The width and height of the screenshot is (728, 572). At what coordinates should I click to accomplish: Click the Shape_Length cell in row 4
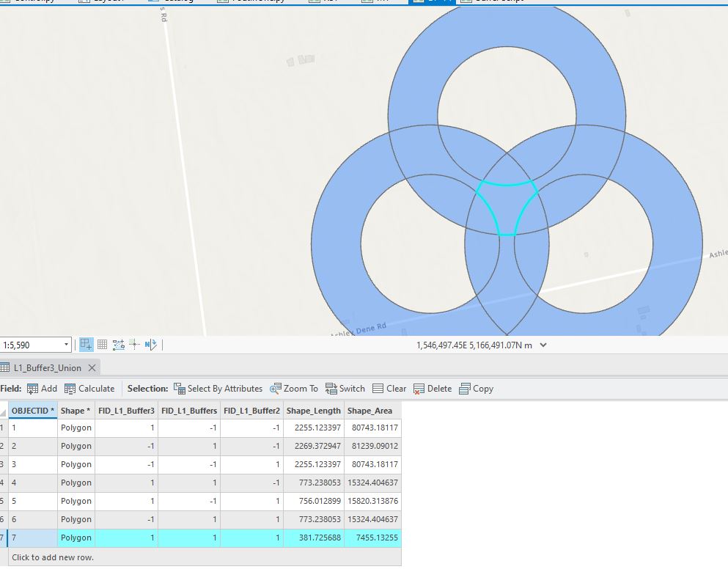click(313, 483)
